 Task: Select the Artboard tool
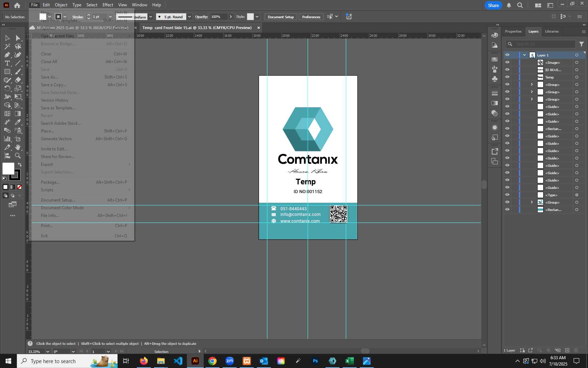(18, 139)
